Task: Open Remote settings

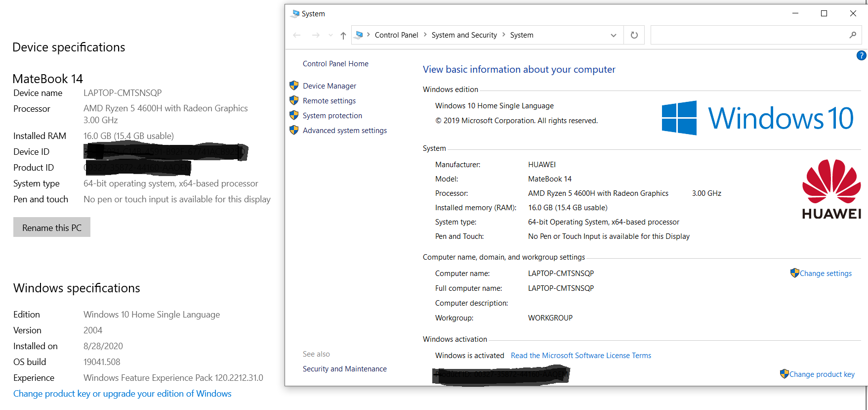Action: pos(329,101)
